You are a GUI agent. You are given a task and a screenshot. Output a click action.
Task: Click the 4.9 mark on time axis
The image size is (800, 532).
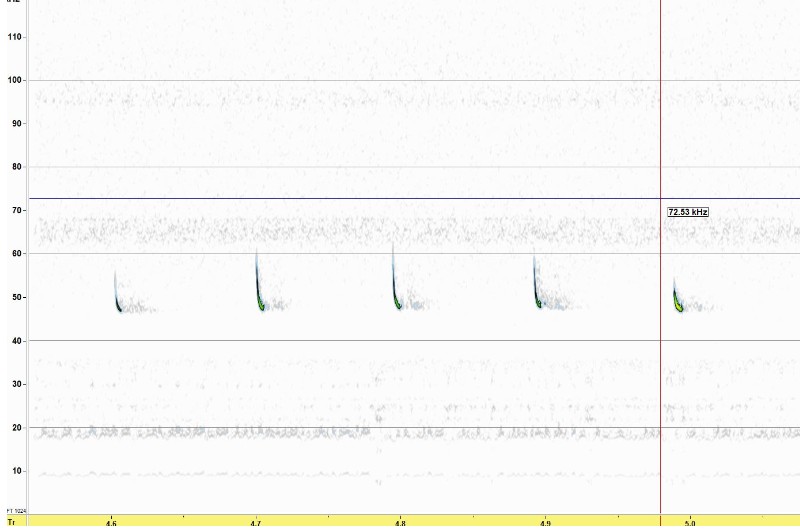coord(545,523)
